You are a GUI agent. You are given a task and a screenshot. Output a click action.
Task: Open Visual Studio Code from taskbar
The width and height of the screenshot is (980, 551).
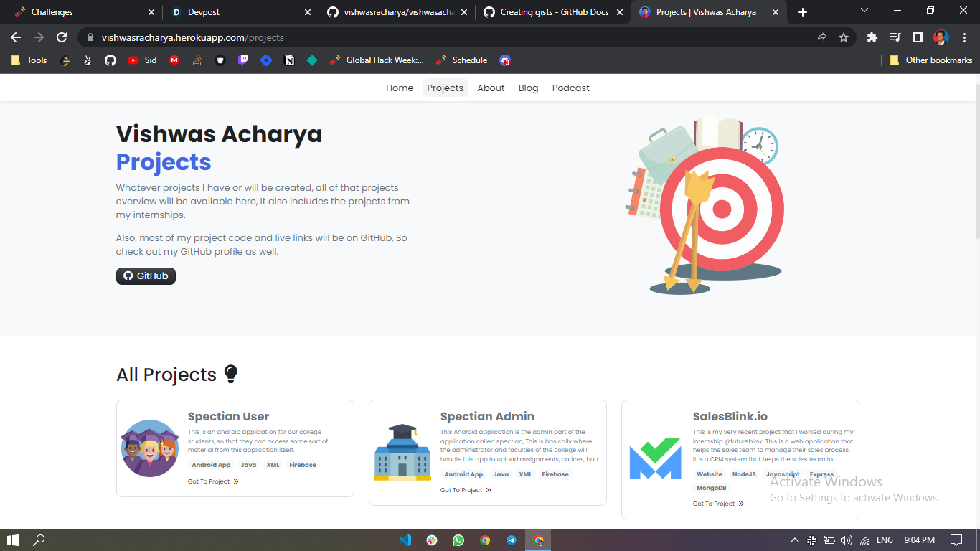[405, 540]
